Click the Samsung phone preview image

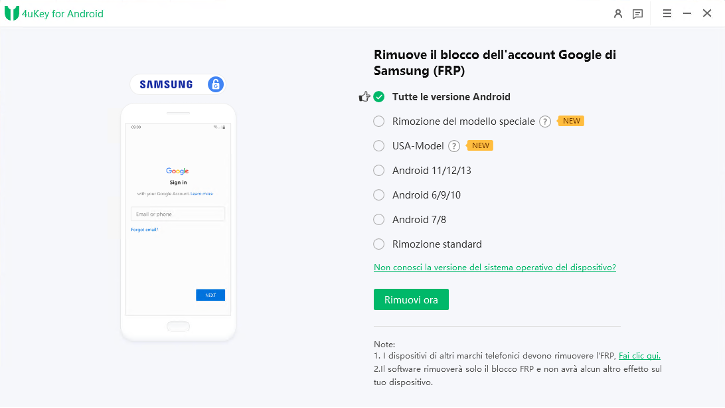tap(178, 220)
